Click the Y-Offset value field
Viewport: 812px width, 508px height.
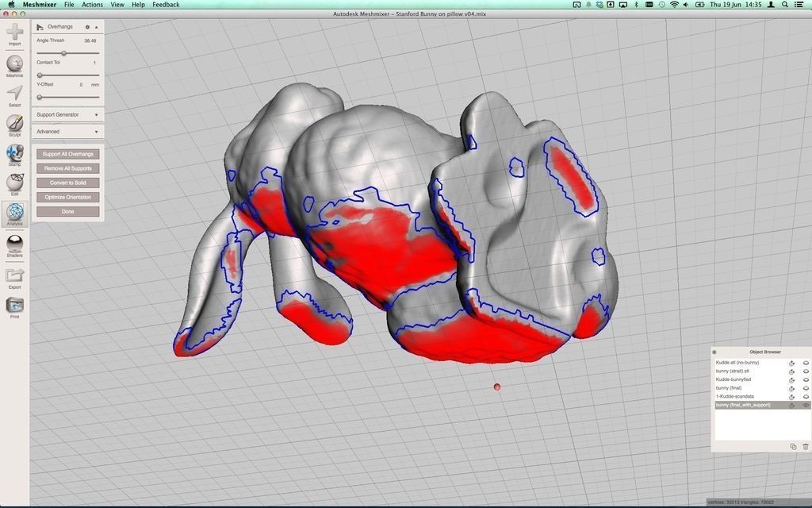[x=82, y=84]
